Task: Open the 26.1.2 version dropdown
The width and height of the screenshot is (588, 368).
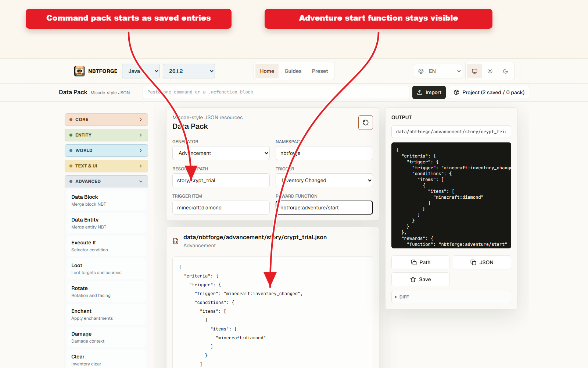Action: (x=189, y=71)
